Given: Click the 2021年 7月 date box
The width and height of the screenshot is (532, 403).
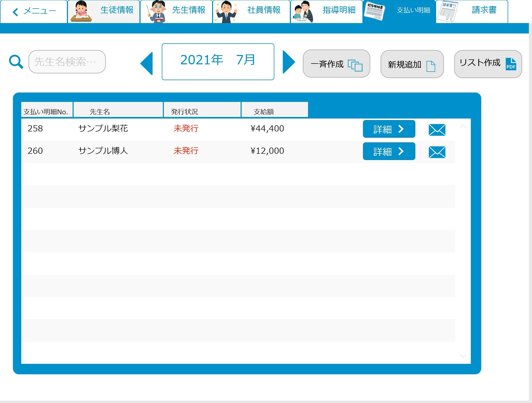Looking at the screenshot, I should [218, 62].
